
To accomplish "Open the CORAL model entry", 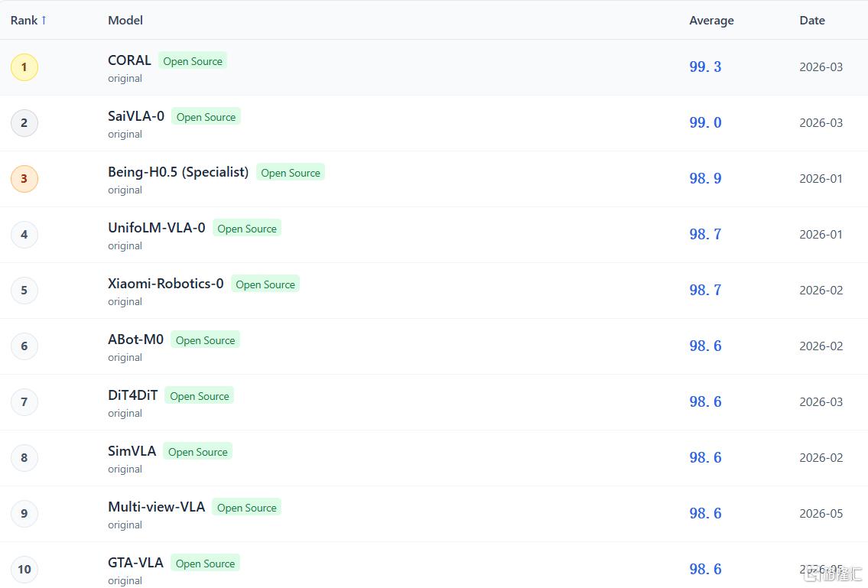I will tap(129, 60).
